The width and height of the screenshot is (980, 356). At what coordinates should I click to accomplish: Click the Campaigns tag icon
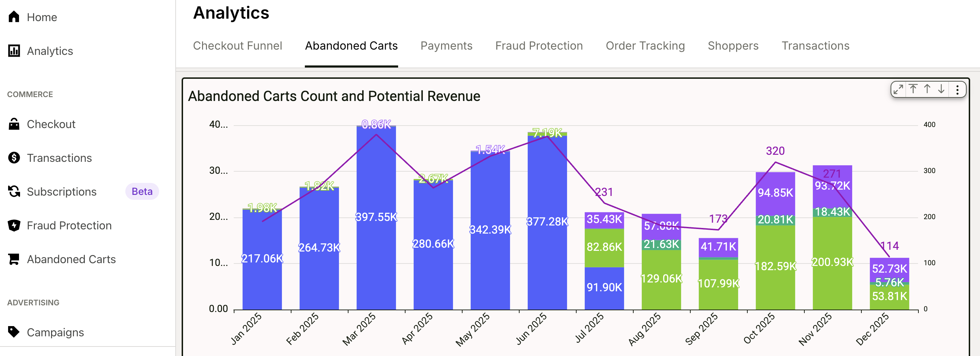tap(14, 332)
